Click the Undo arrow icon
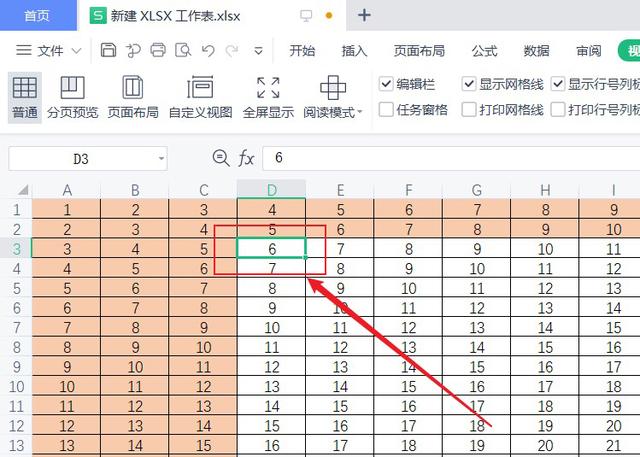 pos(208,51)
